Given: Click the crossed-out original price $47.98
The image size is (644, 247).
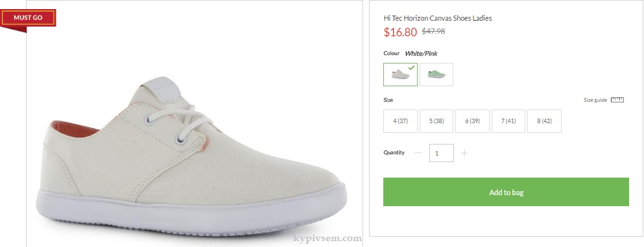Looking at the screenshot, I should pos(433,31).
